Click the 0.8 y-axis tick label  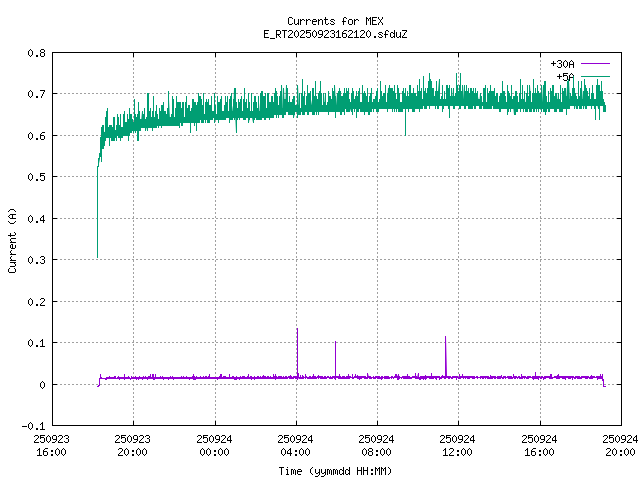[35, 53]
